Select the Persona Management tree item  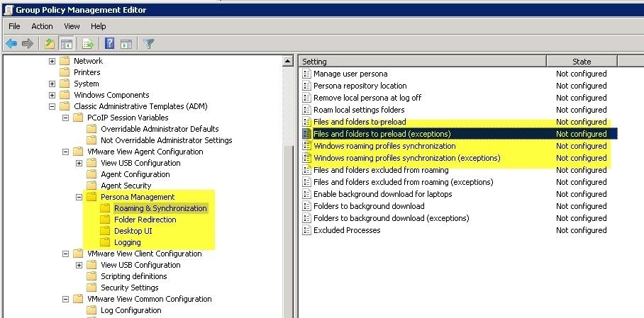click(138, 197)
